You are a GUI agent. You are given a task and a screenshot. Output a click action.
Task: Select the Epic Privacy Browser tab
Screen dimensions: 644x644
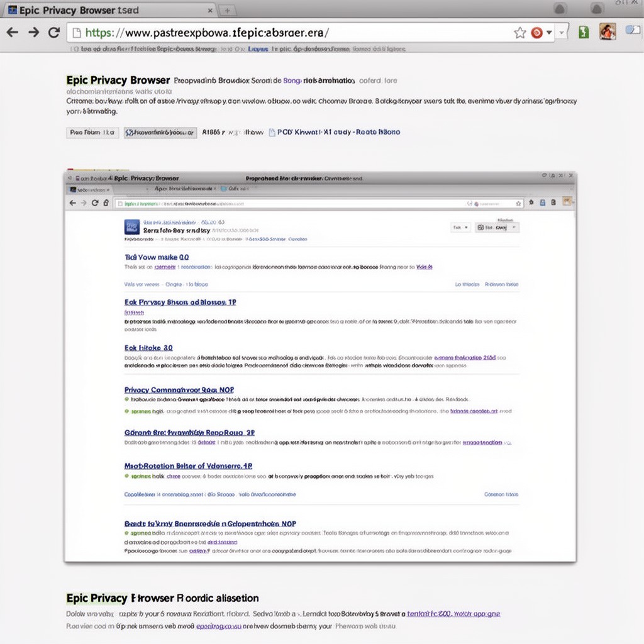(109, 10)
